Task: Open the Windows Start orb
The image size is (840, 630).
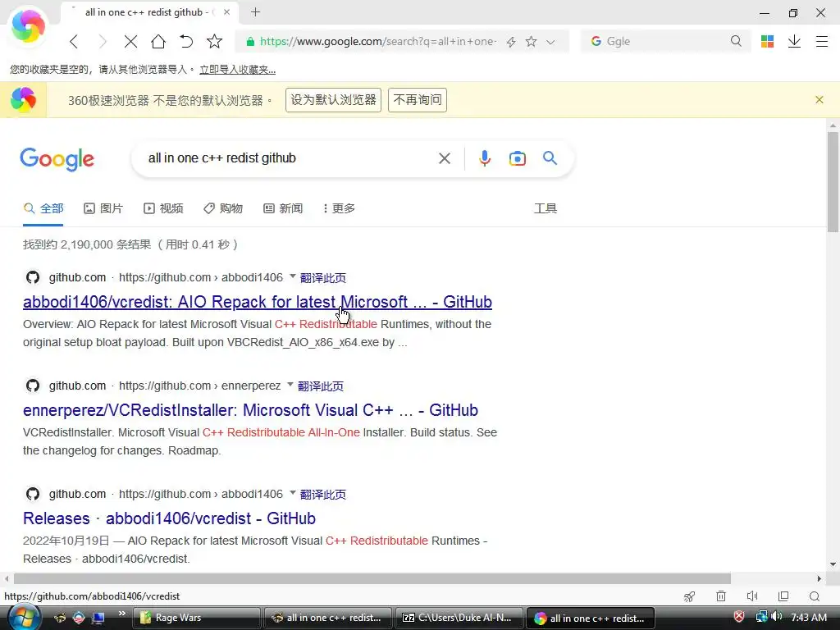Action: click(x=25, y=618)
